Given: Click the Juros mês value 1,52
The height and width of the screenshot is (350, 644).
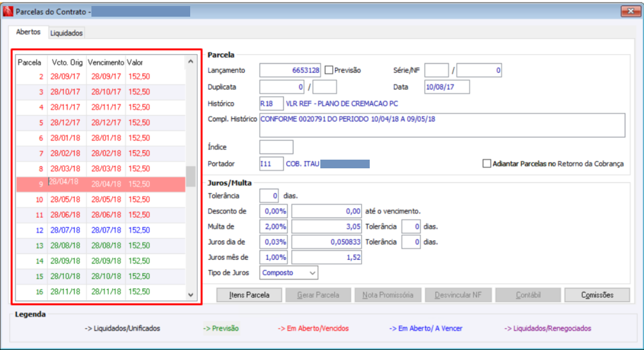Looking at the screenshot, I should 326,257.
